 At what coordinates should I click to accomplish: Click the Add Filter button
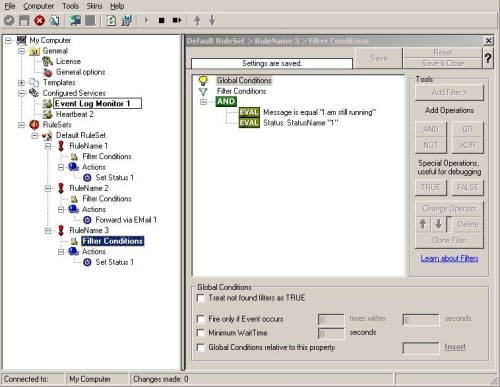(449, 92)
